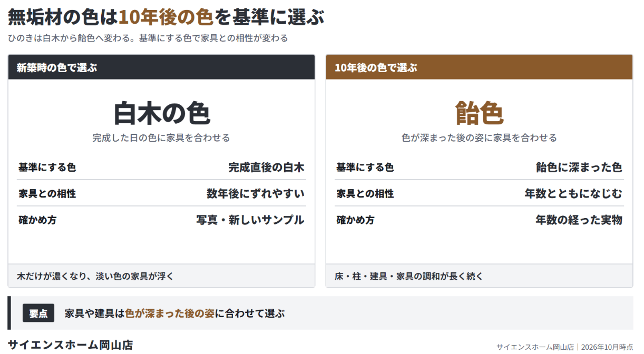
Task: Click the value 年数の経った実物
Action: 579,220
